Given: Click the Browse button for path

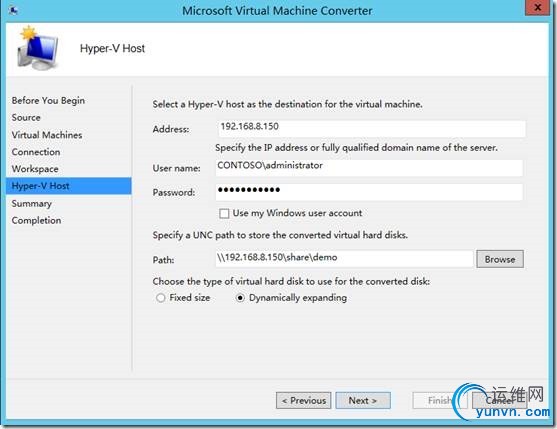Looking at the screenshot, I should click(x=500, y=259).
